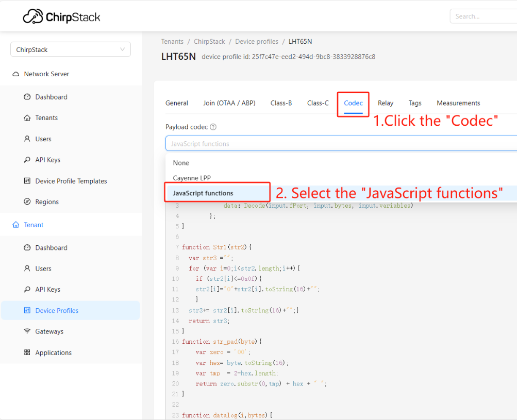517x420 pixels.
Task: Click the Tenants house icon
Action: [27, 117]
